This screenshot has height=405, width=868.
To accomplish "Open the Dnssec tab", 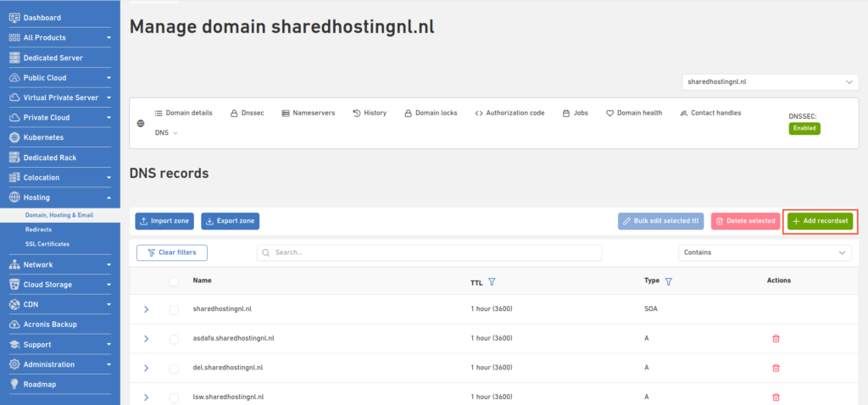I will (x=247, y=113).
